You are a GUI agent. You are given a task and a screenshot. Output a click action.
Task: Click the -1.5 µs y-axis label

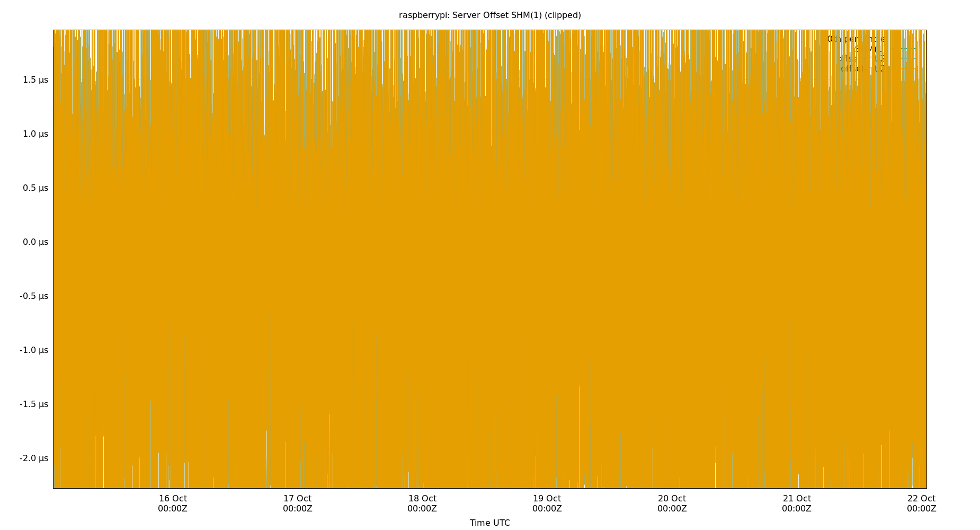pos(34,404)
